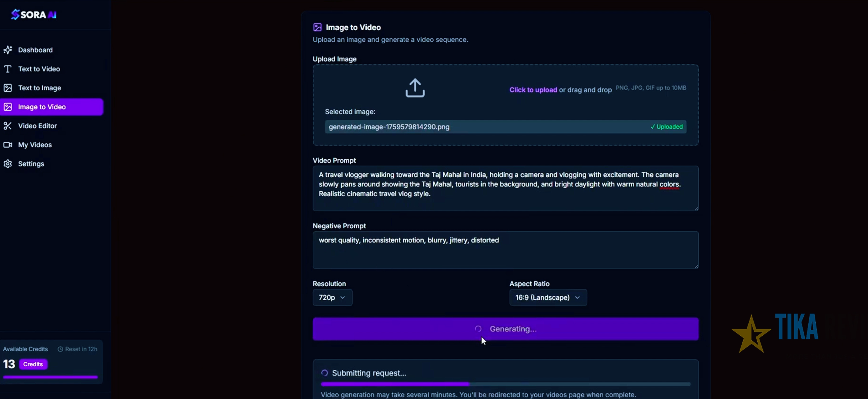Click the Generating button
This screenshot has width=868, height=399.
point(505,329)
